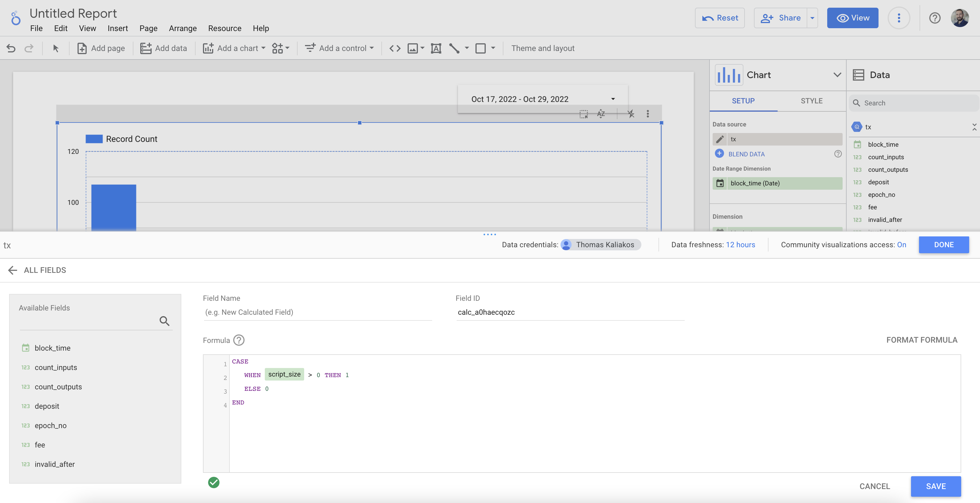Screen dimensions: 980x503
Task: Open the shape dropdown arrow
Action: (493, 48)
